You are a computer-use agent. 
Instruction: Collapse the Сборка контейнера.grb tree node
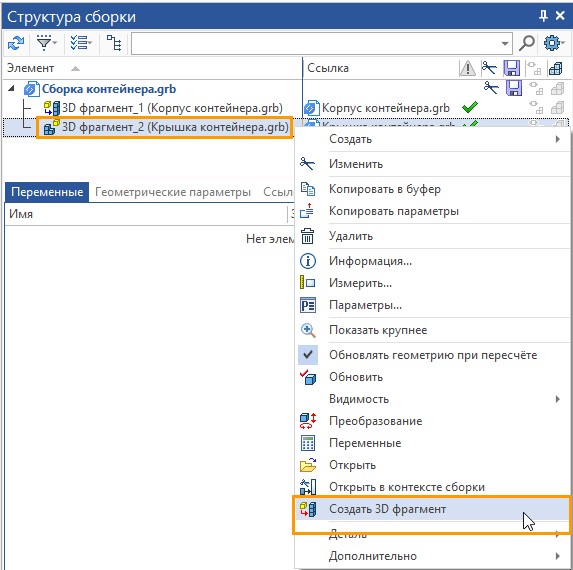click(11, 88)
